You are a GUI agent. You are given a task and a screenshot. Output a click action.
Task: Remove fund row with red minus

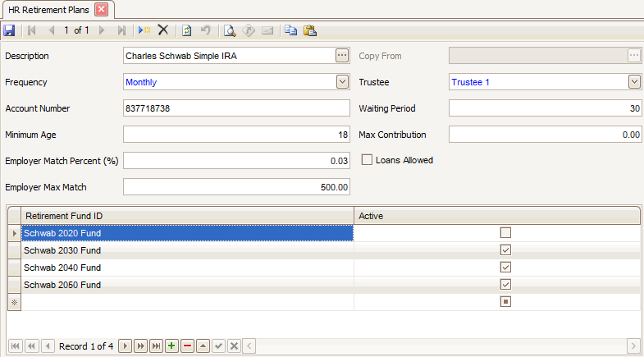coord(187,346)
